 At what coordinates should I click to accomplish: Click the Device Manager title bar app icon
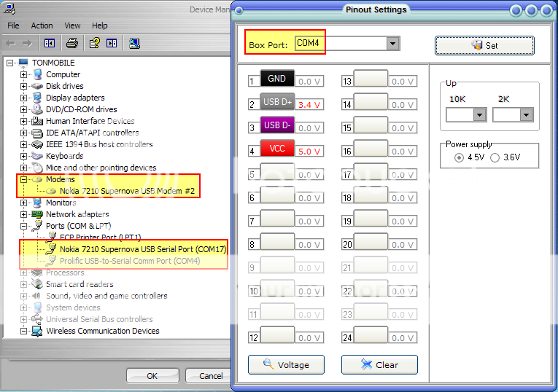pyautogui.click(x=9, y=9)
